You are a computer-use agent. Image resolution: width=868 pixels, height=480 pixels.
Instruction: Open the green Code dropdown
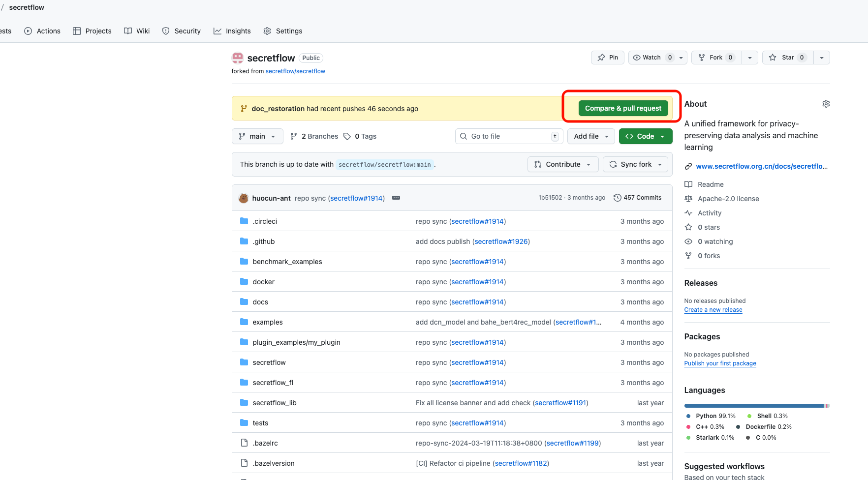tap(646, 136)
